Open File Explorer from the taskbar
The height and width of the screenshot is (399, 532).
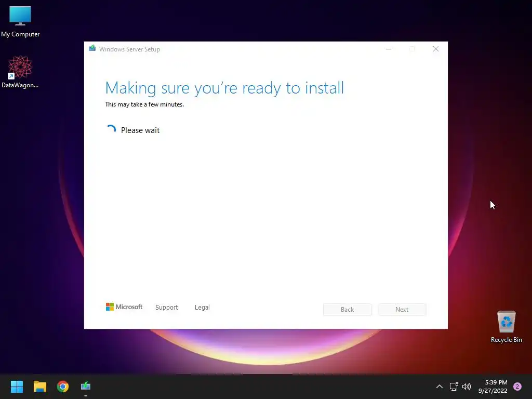pos(39,387)
